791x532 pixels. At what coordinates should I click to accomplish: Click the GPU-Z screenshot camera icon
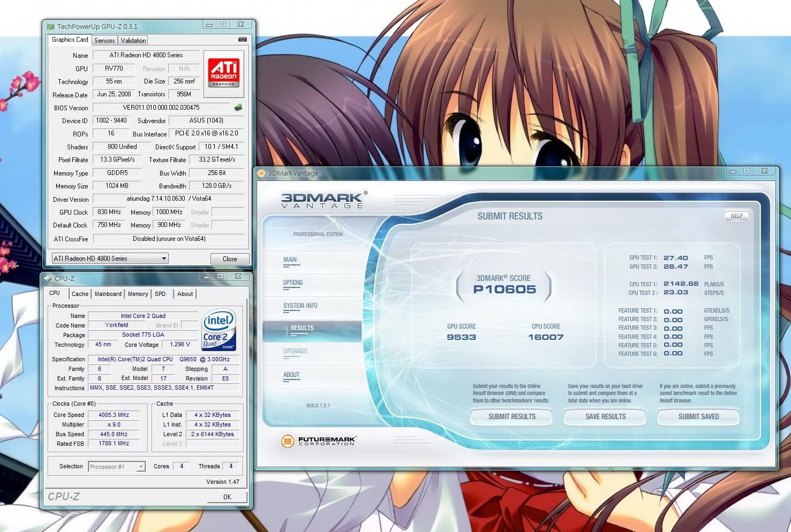click(x=242, y=40)
